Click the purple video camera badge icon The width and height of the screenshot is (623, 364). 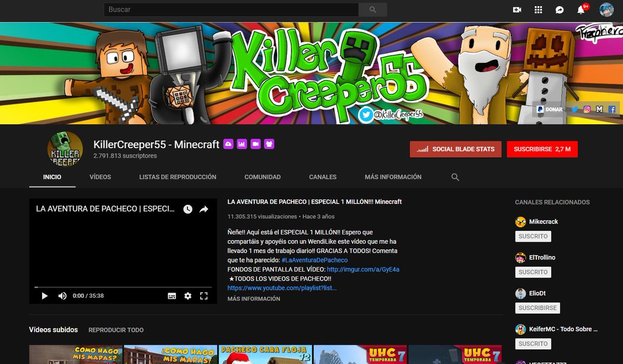point(255,144)
